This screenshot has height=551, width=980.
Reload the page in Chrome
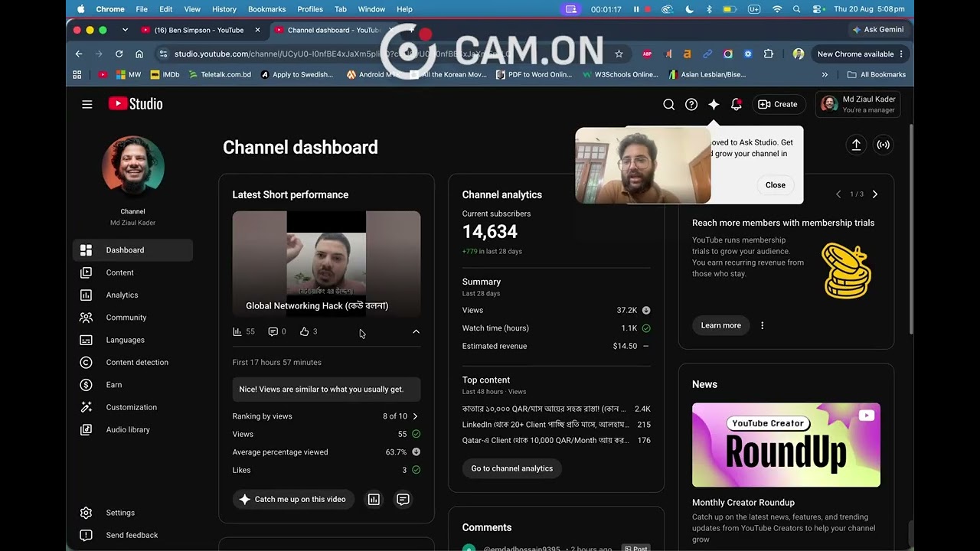[119, 54]
